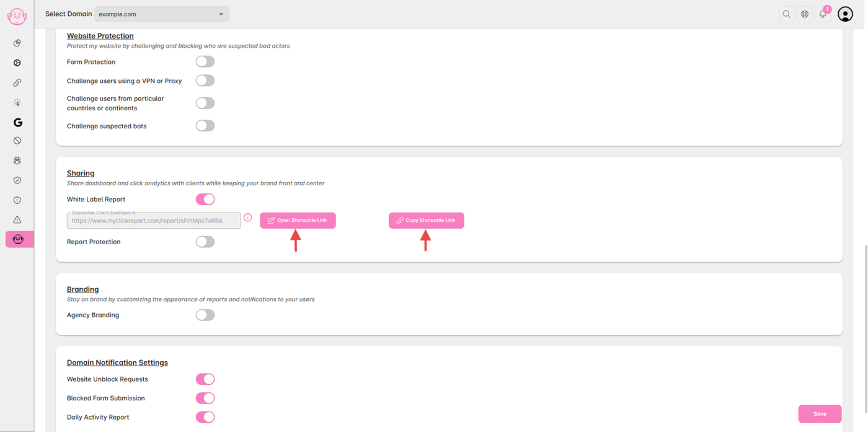The height and width of the screenshot is (432, 868).
Task: Click info icon beside shareable link field
Action: point(248,218)
